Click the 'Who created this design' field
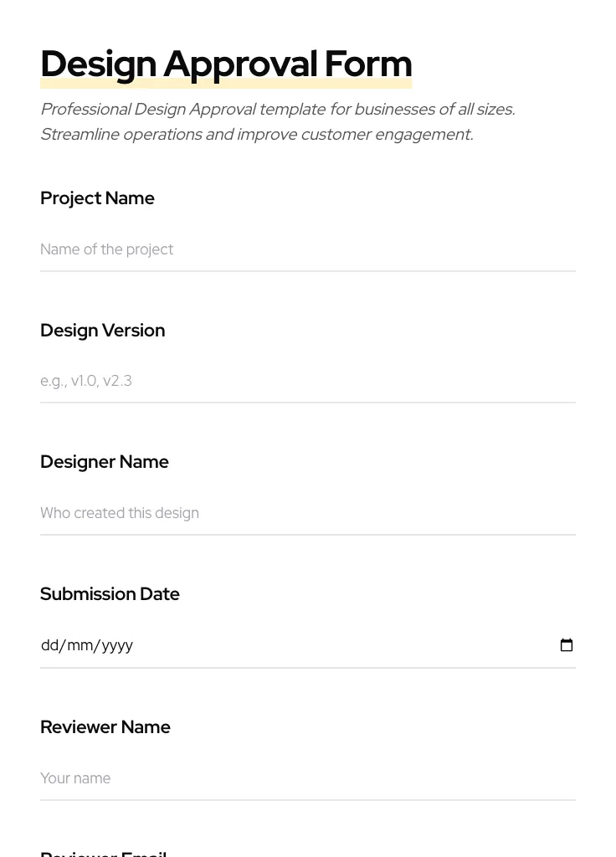This screenshot has height=857, width=616. click(x=120, y=513)
